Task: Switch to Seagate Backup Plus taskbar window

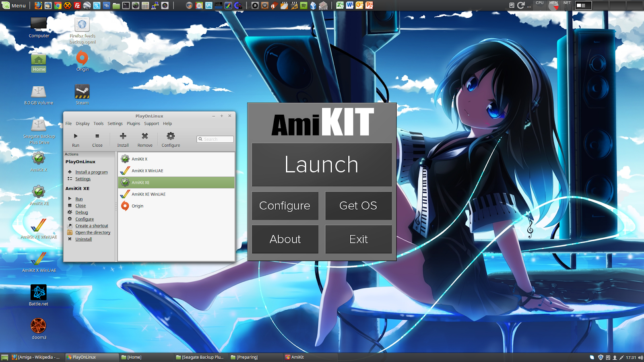Action: 200,357
